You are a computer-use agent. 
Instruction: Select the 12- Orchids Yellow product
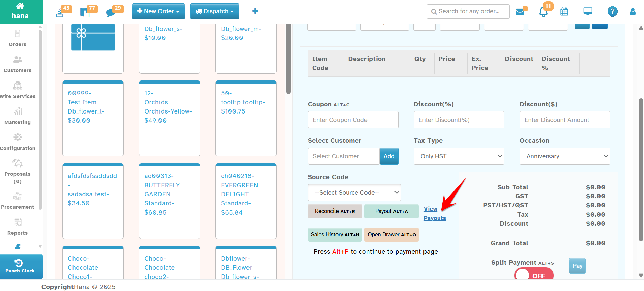point(170,118)
